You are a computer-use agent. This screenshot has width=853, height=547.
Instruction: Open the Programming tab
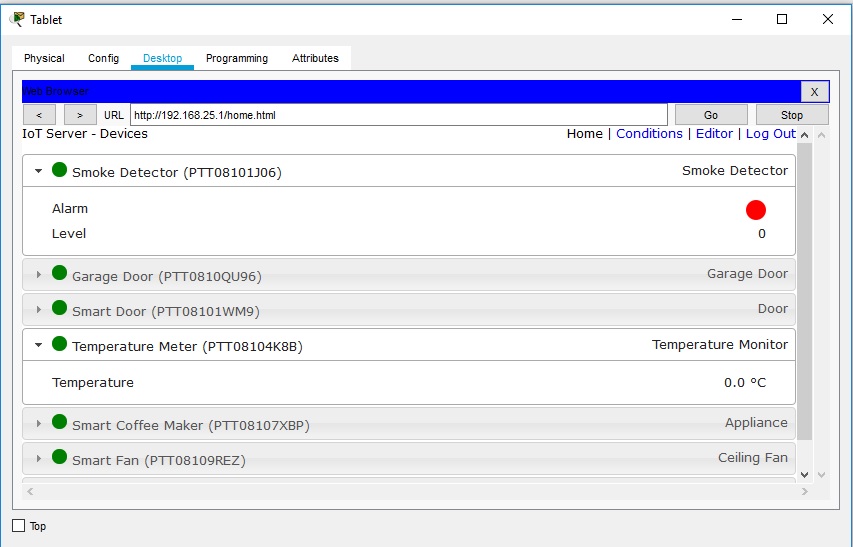point(237,58)
